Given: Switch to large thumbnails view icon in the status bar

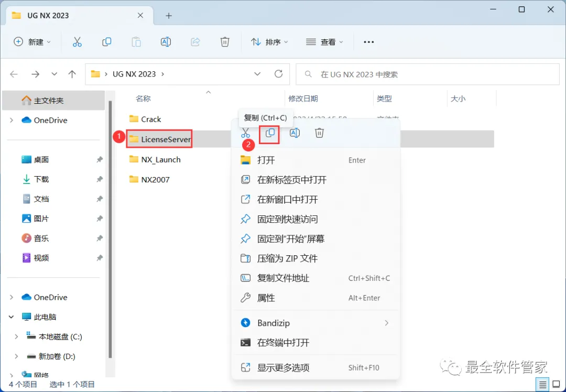Looking at the screenshot, I should pyautogui.click(x=557, y=385).
